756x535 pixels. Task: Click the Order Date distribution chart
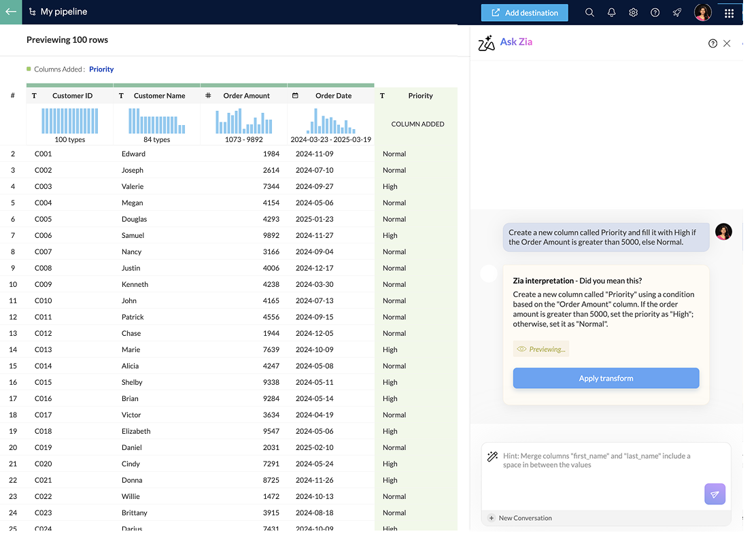pyautogui.click(x=330, y=121)
